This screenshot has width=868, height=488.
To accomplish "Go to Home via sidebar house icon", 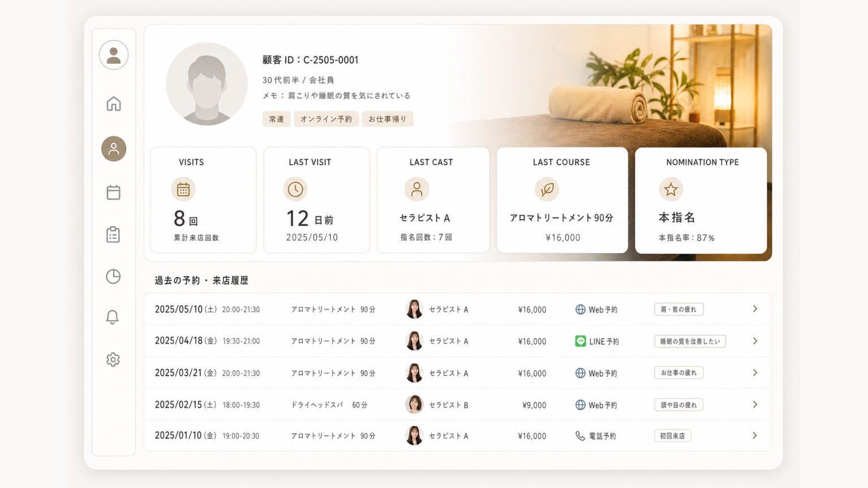I will [114, 104].
